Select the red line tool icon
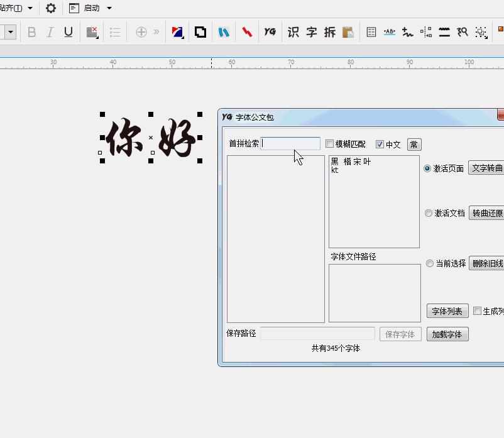Image resolution: width=504 pixels, height=438 pixels. click(x=248, y=31)
